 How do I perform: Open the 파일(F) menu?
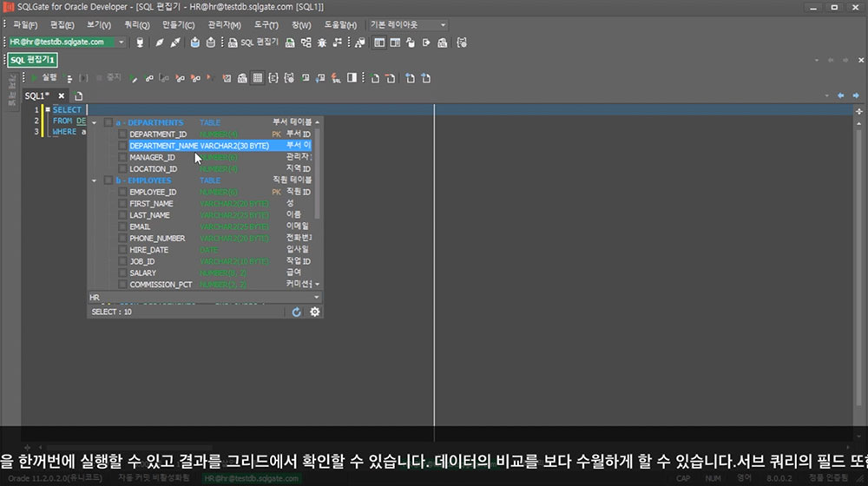coord(25,25)
